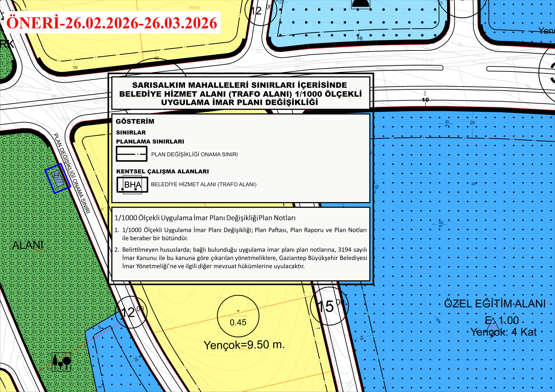Click parcel number 8658/3 label

[194, 8]
